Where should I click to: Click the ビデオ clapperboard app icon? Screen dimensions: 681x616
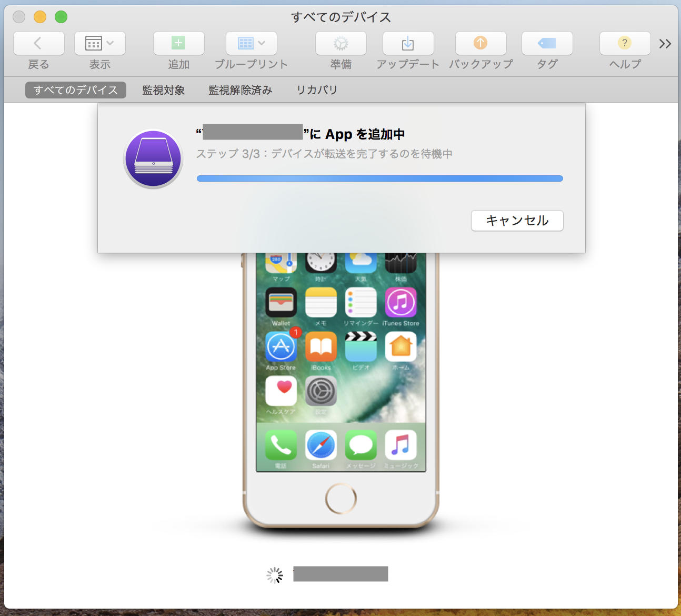pyautogui.click(x=361, y=346)
